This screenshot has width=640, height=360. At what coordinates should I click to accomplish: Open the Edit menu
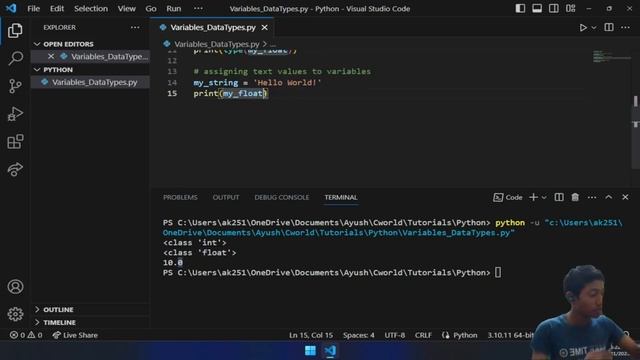pyautogui.click(x=57, y=8)
